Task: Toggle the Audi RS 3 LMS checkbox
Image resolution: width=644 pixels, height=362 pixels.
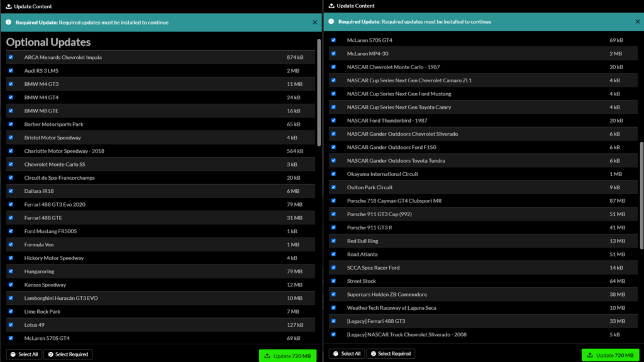Action: point(11,70)
